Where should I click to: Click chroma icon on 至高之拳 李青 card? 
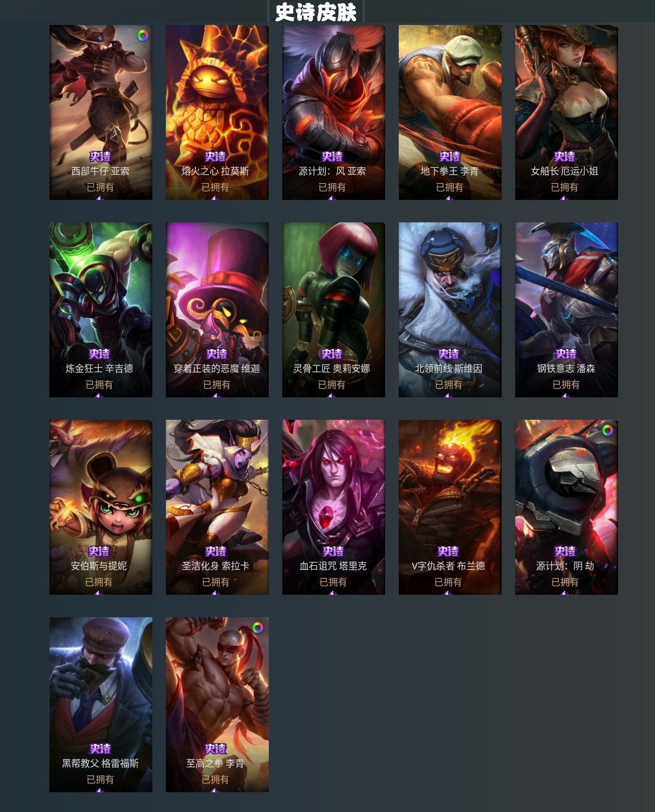click(x=258, y=628)
